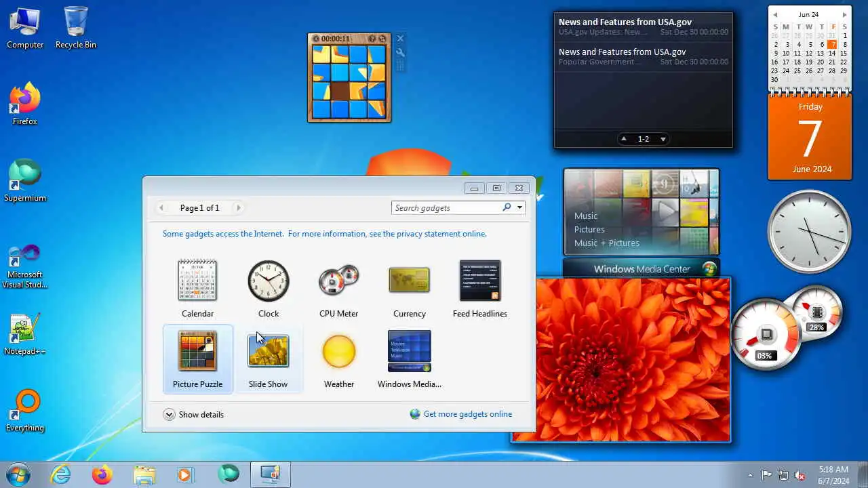Select the Feed Headlines gadget icon
This screenshot has width=868, height=488.
coord(480,280)
